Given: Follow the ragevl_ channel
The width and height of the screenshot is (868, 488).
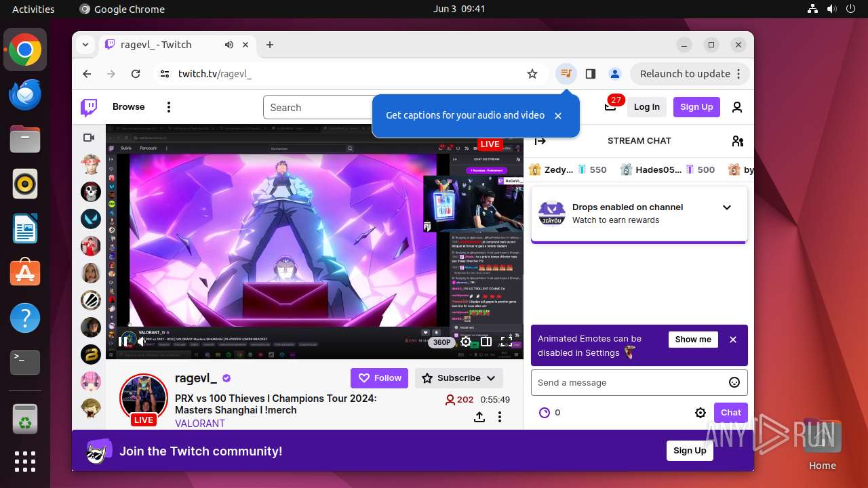Looking at the screenshot, I should click(380, 378).
